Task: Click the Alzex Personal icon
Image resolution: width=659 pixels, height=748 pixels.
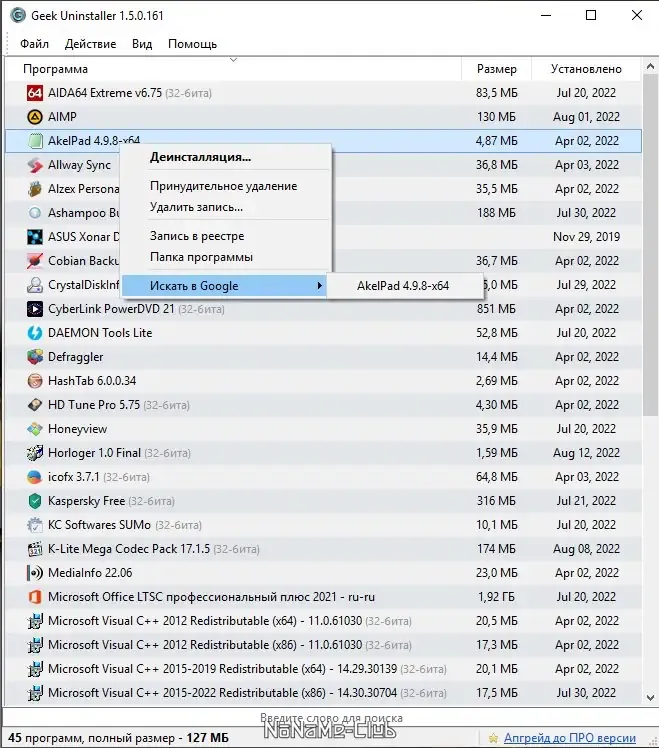Action: pos(35,188)
